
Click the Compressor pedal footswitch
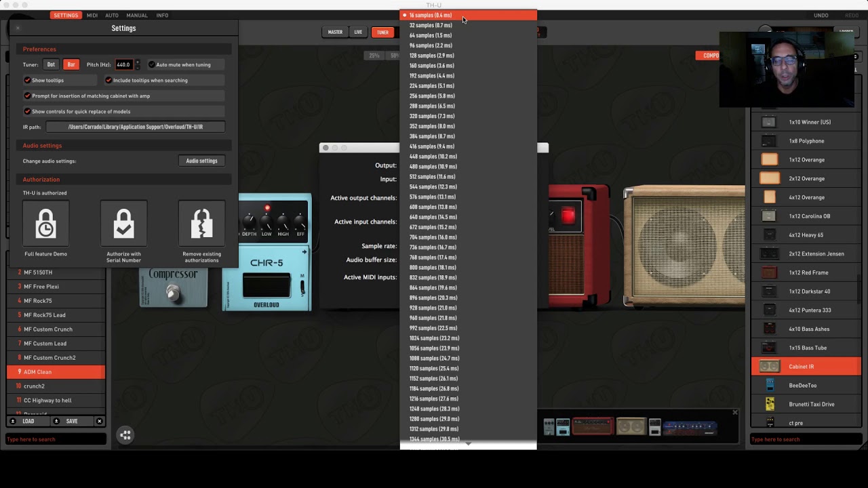[x=173, y=293]
